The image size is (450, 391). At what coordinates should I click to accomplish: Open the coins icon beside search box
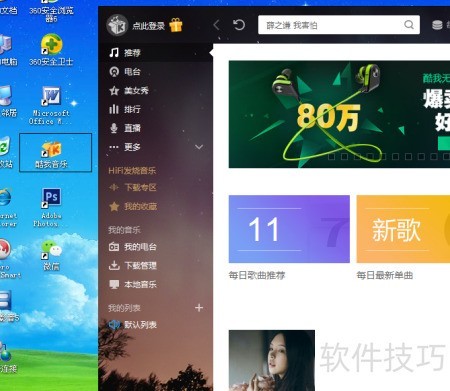coord(437,25)
